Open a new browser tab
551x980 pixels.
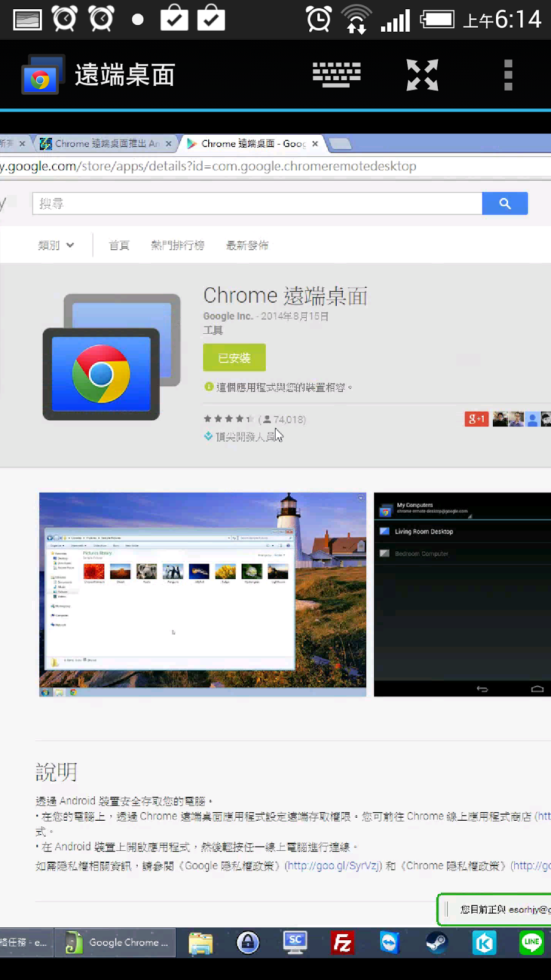[x=340, y=144]
